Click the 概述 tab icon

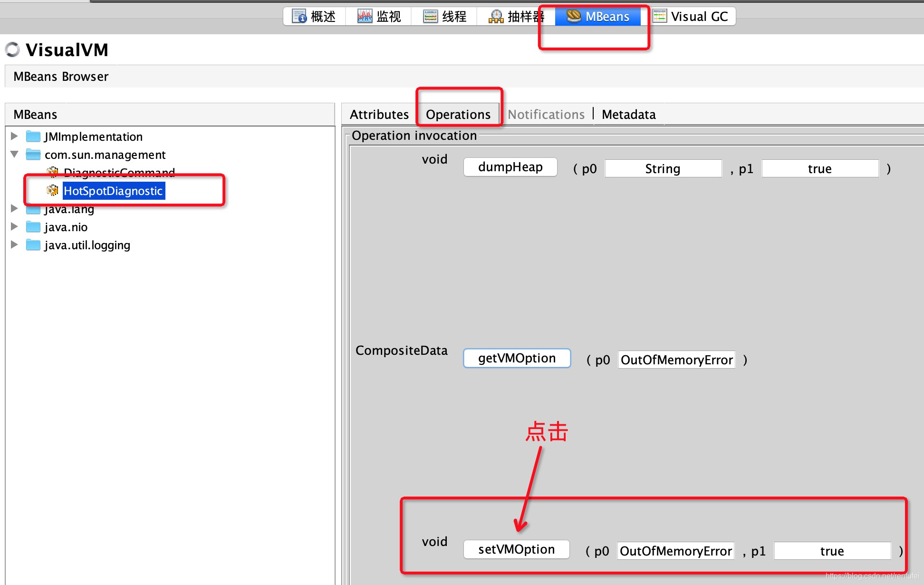pyautogui.click(x=299, y=16)
